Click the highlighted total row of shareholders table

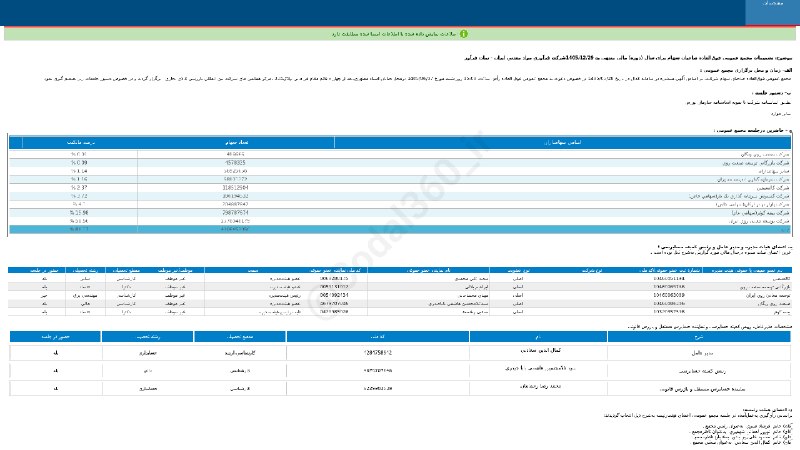pyautogui.click(x=399, y=230)
